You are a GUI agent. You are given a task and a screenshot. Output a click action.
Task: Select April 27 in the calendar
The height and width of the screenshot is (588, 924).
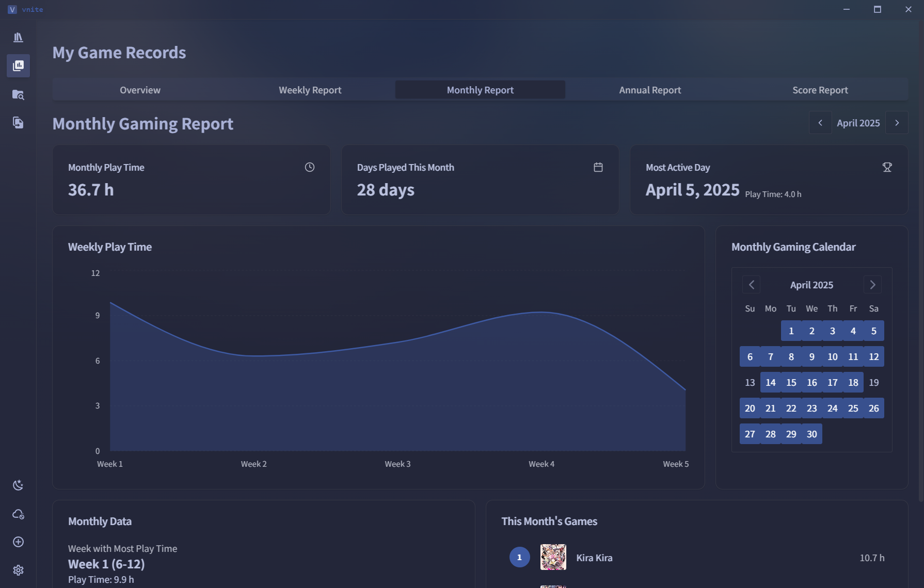click(750, 434)
